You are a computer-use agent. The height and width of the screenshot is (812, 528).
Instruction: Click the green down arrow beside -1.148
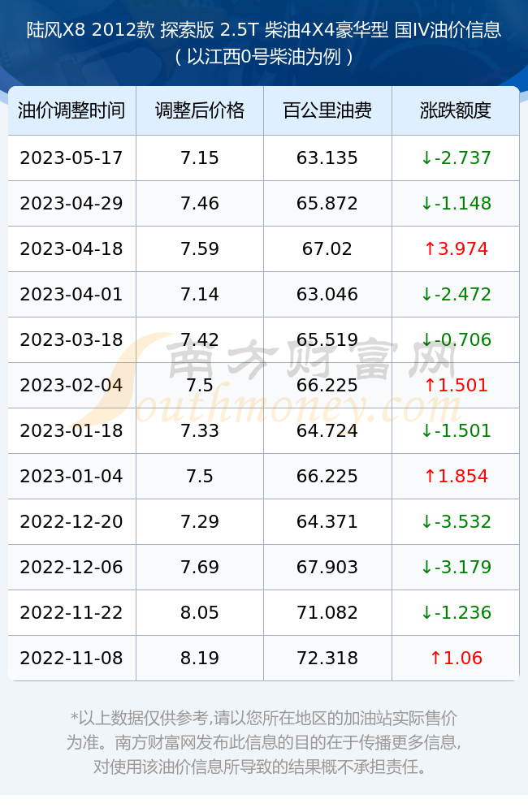[x=426, y=204]
